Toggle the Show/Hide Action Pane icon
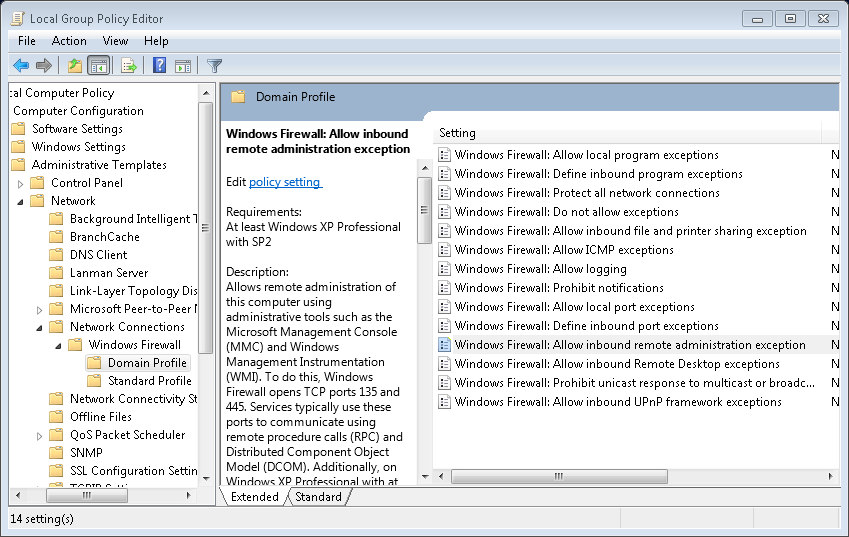The image size is (849, 537). click(x=183, y=66)
